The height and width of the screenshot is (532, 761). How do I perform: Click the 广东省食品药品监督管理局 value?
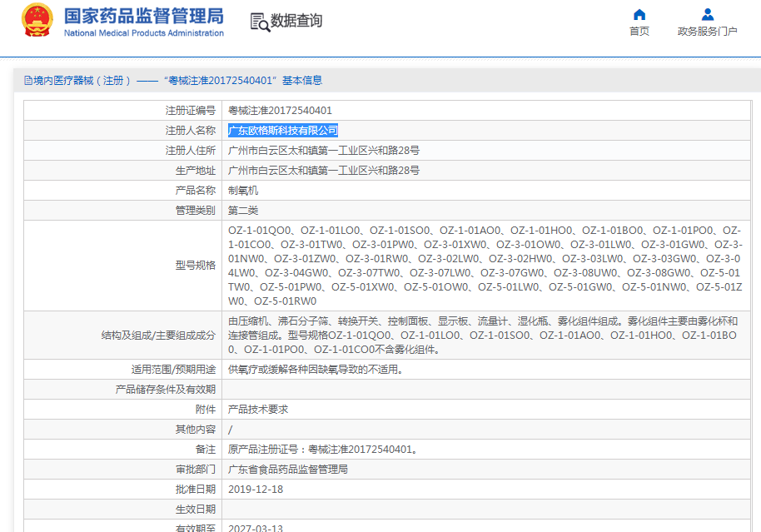coord(288,470)
